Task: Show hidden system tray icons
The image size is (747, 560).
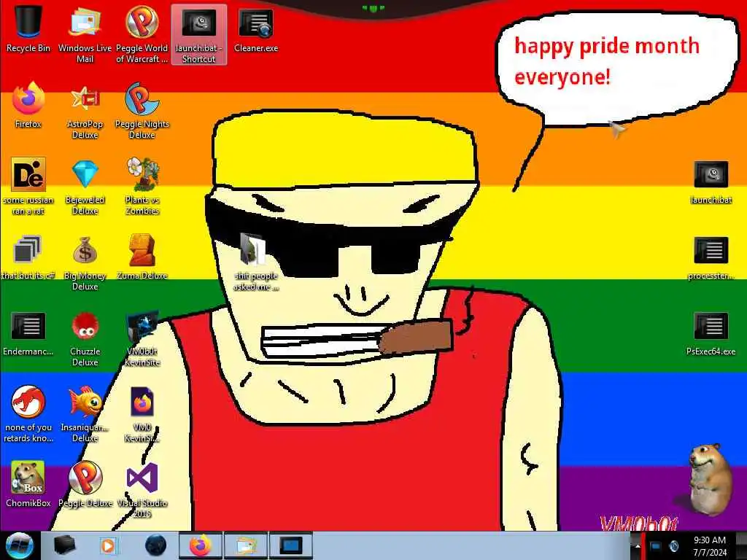Action: 638,546
